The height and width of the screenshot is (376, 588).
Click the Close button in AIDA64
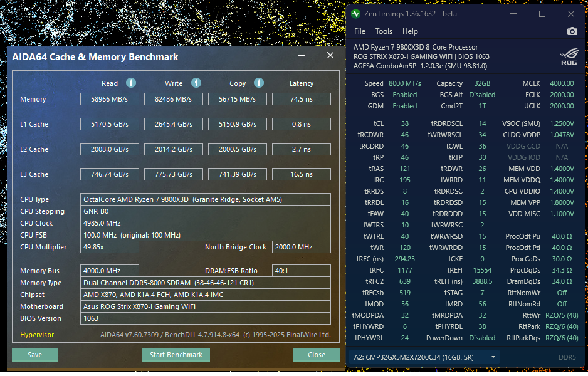coord(317,355)
